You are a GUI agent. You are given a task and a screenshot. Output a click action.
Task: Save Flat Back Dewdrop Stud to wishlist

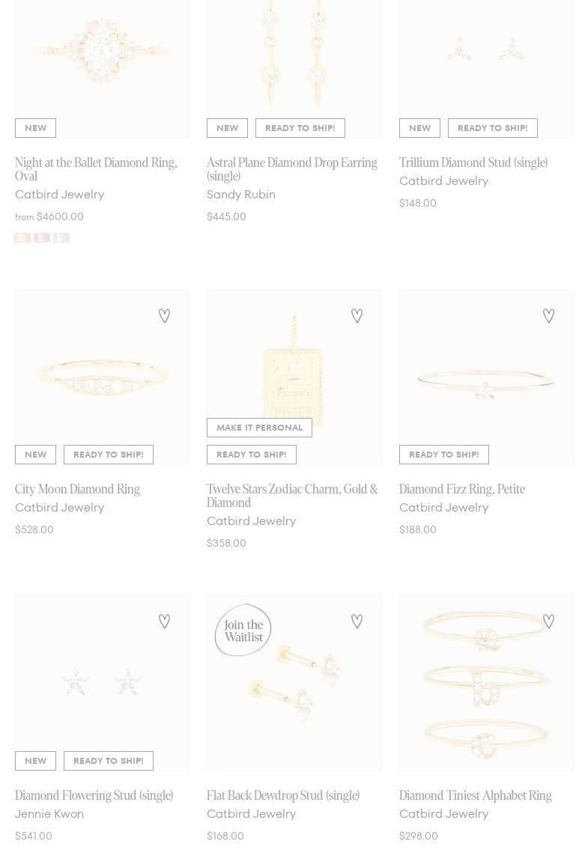[357, 622]
